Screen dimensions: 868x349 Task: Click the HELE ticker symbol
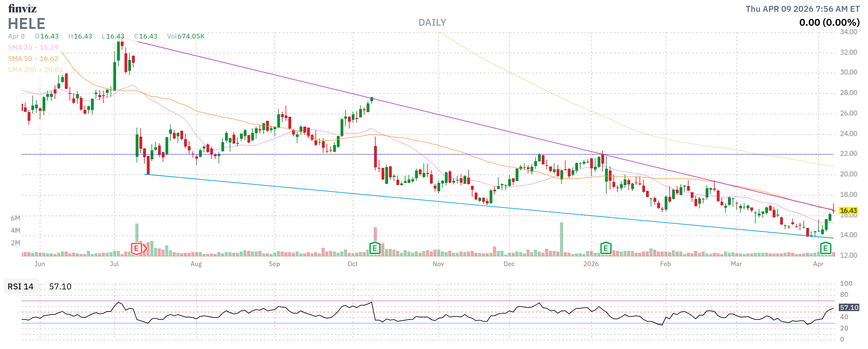(27, 24)
